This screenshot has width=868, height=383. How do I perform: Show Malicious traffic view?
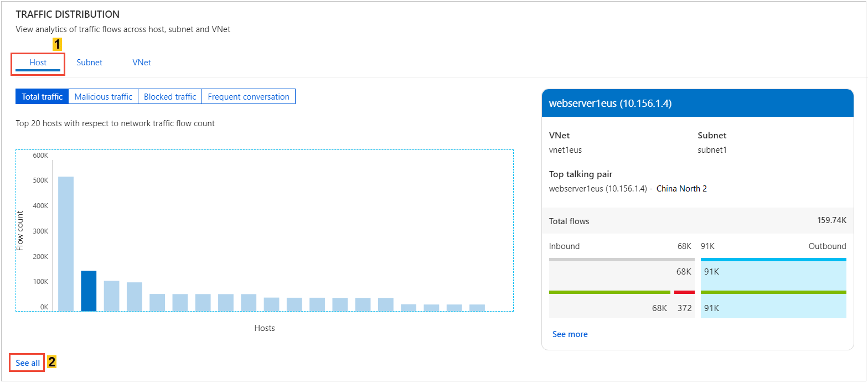click(x=103, y=96)
